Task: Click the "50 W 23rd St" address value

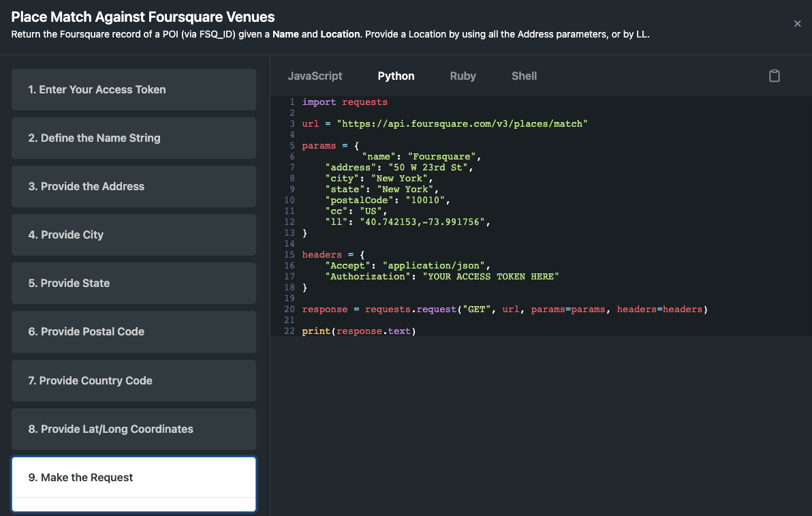Action: click(430, 168)
